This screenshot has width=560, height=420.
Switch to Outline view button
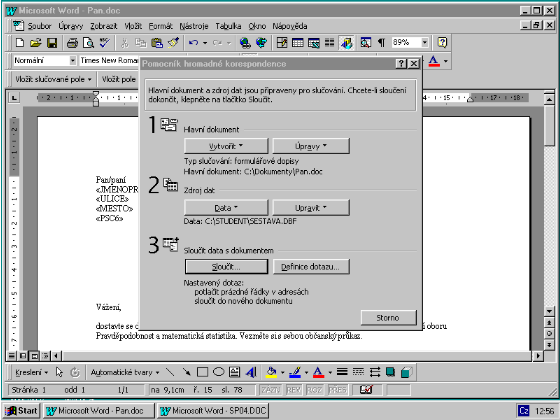(x=46, y=356)
